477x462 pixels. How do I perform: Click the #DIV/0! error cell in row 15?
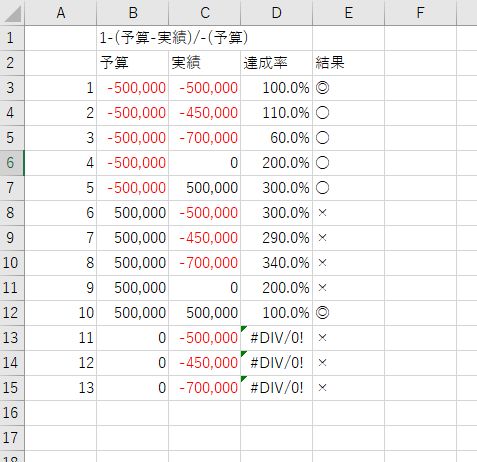click(277, 388)
